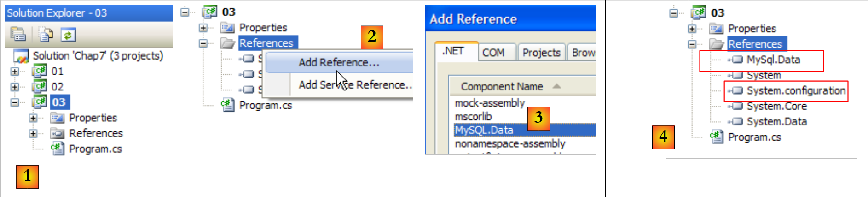Click the Properties toolbar icon in Solution Explorer

(x=18, y=34)
